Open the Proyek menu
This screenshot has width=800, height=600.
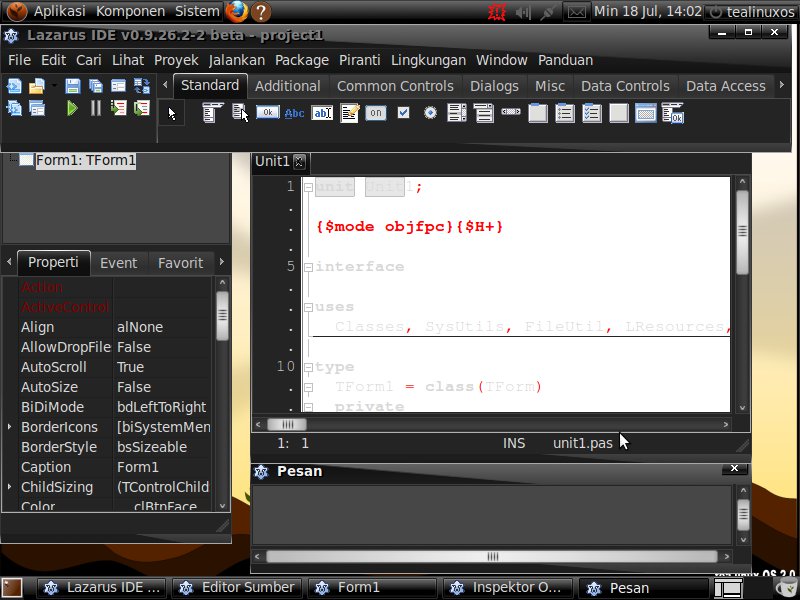(176, 60)
